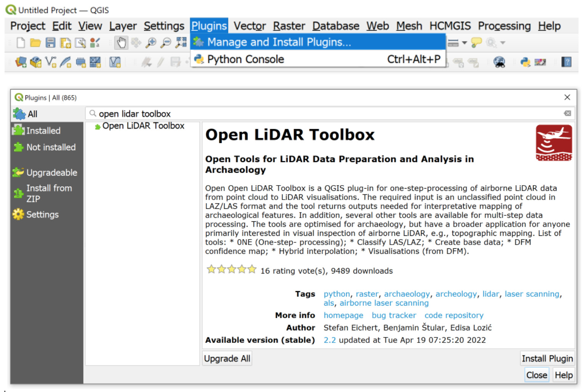Click the 2.2 version link
Viewport: 585px width, 392px height.
point(329,340)
